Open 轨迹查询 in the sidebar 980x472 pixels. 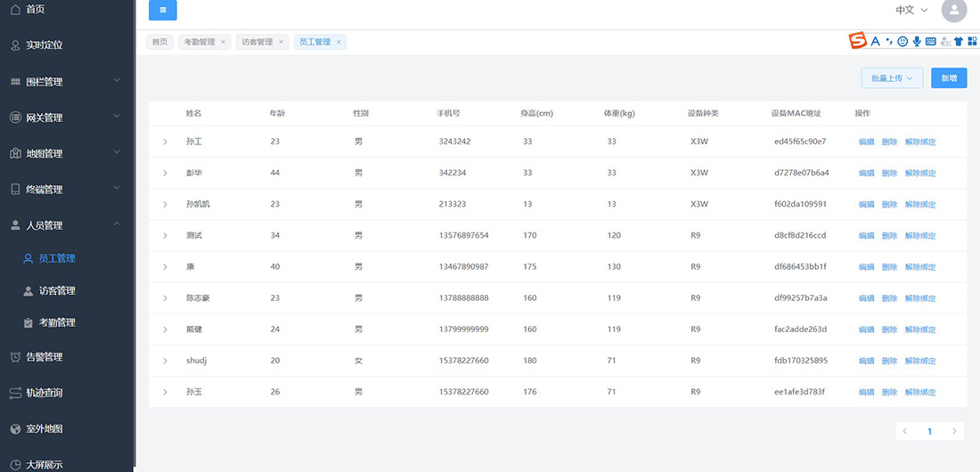click(x=45, y=394)
